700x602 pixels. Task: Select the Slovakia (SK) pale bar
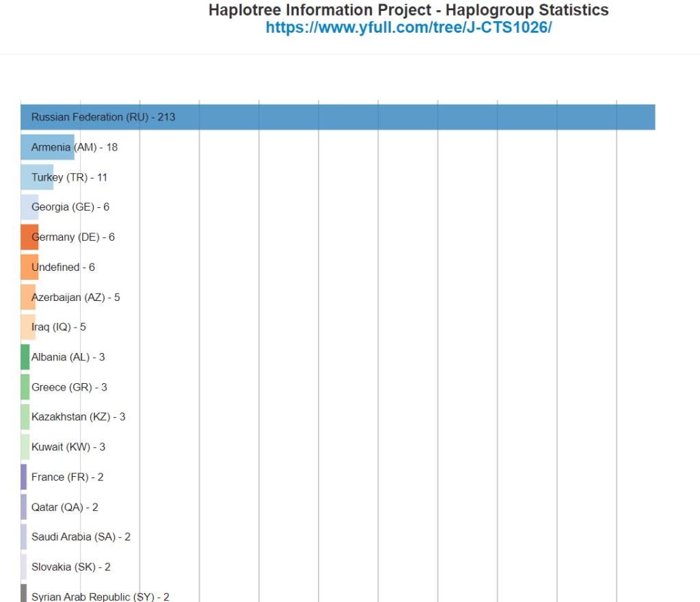[24, 567]
